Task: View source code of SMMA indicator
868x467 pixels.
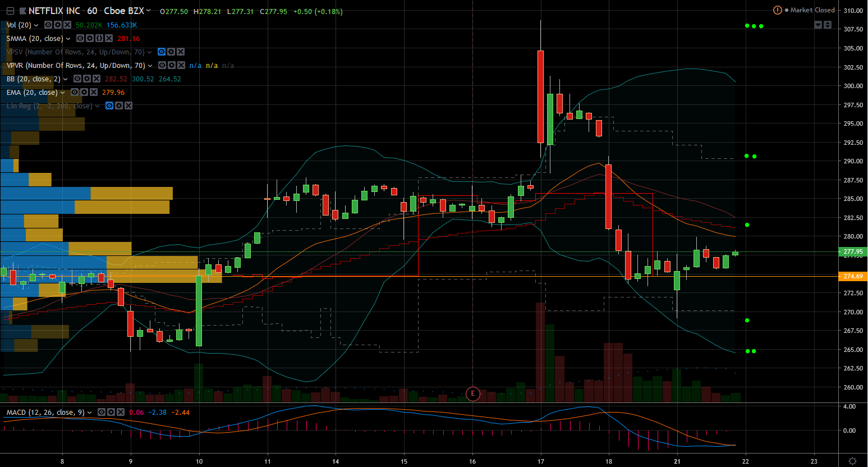Action: tap(99, 39)
